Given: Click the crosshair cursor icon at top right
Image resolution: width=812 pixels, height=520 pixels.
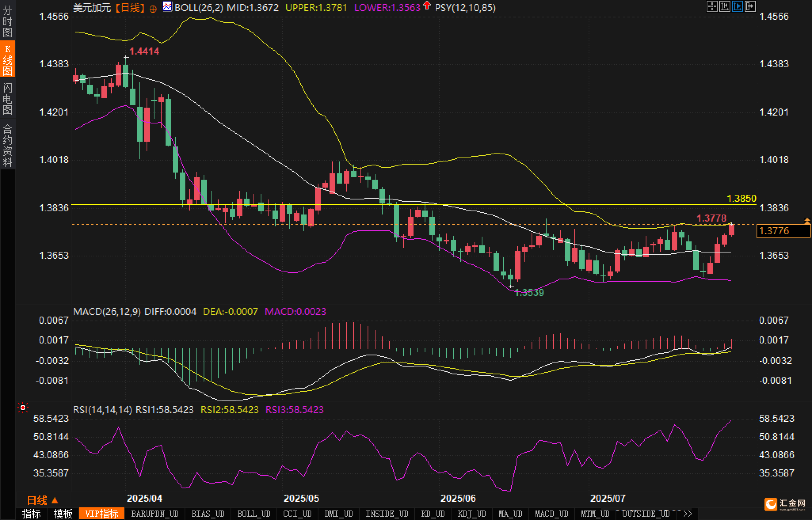Looking at the screenshot, I should [x=712, y=6].
